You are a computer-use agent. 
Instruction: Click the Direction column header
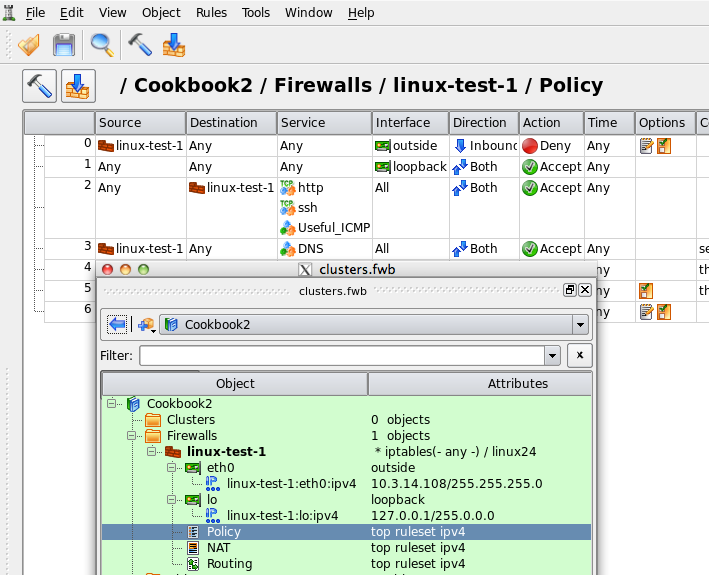484,123
